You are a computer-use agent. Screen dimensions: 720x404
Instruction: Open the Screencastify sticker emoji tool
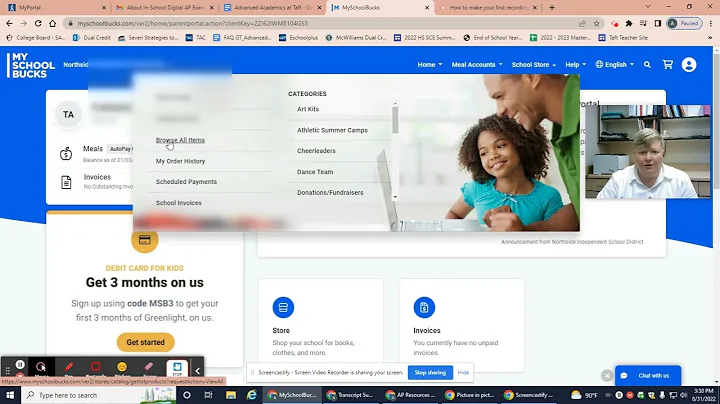pyautogui.click(x=122, y=367)
